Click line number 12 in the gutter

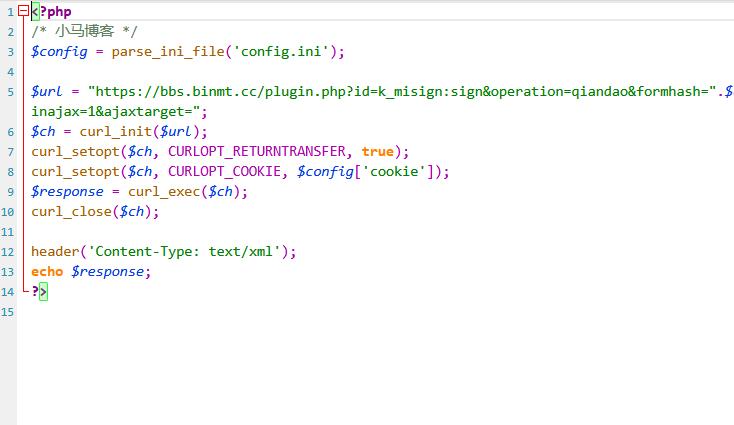click(x=8, y=252)
